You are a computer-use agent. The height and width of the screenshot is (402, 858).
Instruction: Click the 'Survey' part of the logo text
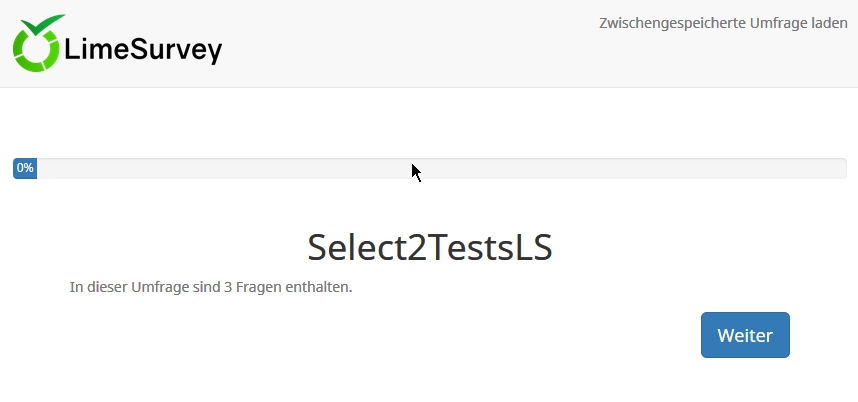click(175, 50)
